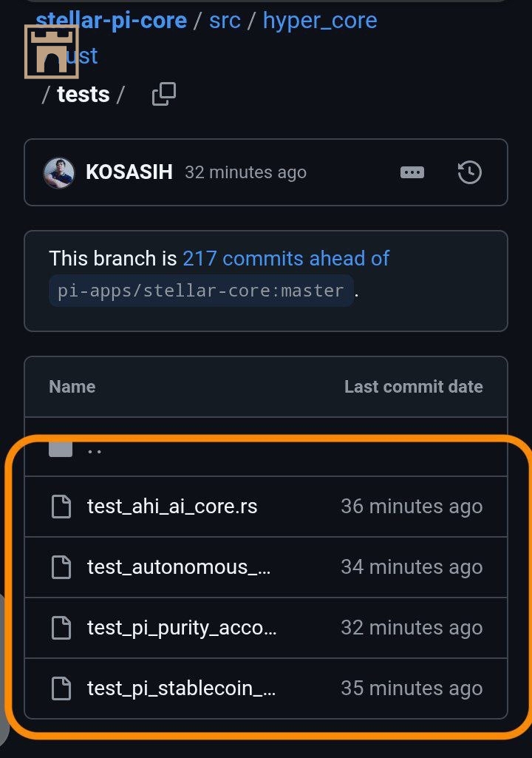Go to the stellar-pi-core repository root
The image size is (532, 758).
[x=111, y=21]
